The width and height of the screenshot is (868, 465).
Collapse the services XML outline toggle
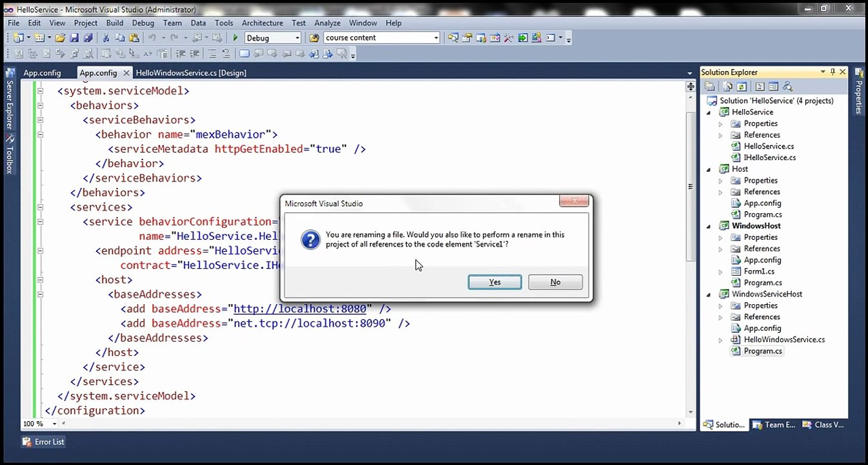40,207
